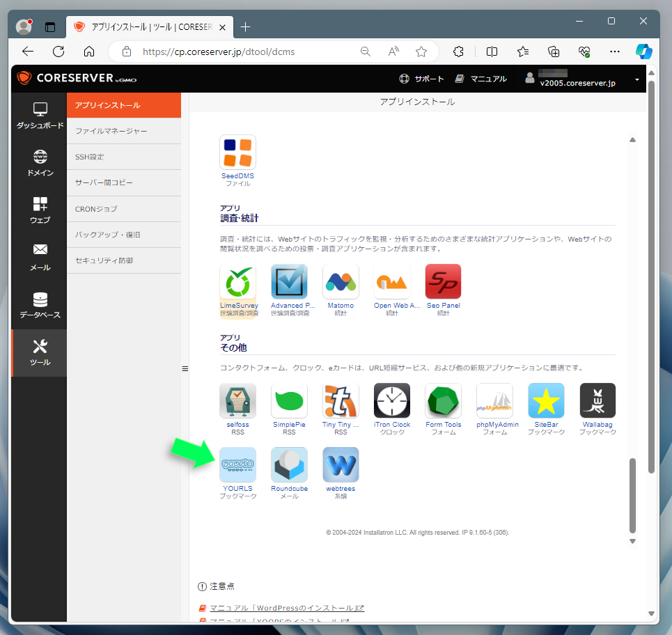Open the browser profile avatar
672x635 pixels.
[24, 26]
